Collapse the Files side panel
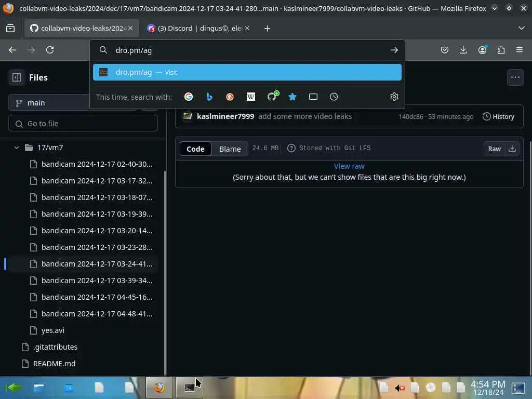 [x=17, y=78]
